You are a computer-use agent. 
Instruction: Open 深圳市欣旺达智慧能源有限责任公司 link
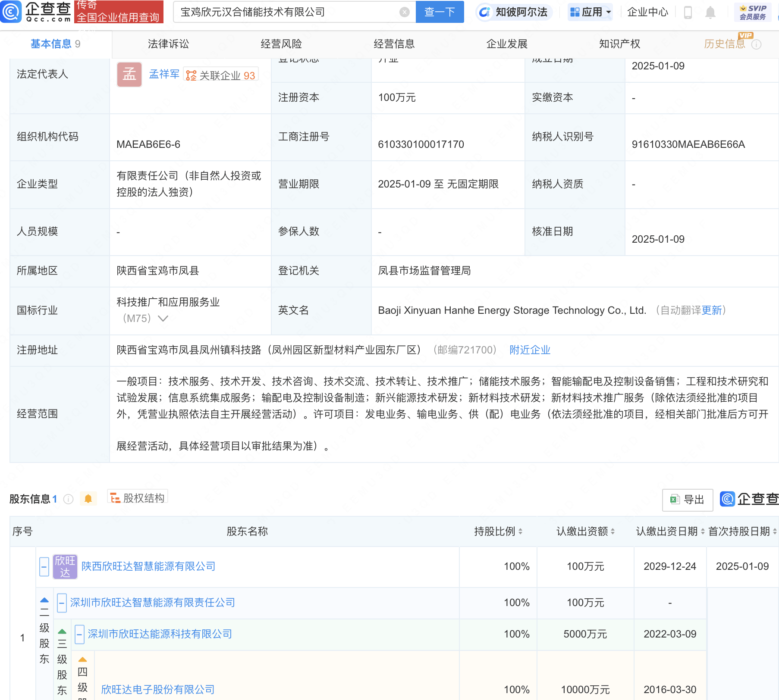[x=153, y=603]
